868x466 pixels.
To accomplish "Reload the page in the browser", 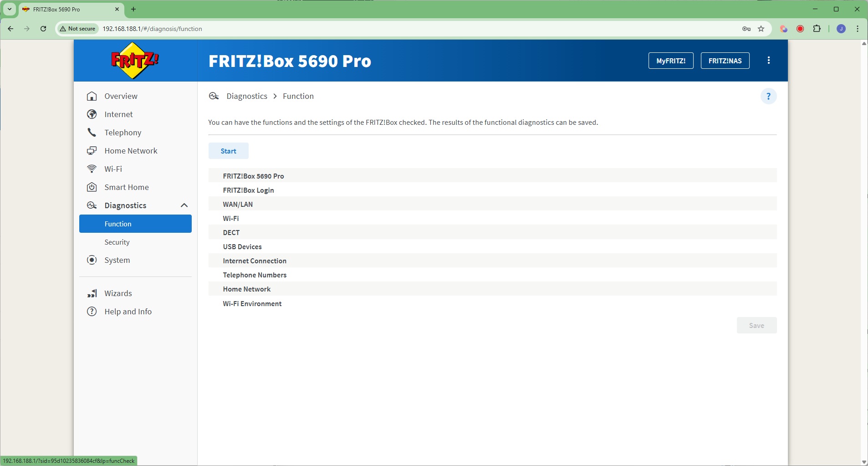I will (x=43, y=29).
